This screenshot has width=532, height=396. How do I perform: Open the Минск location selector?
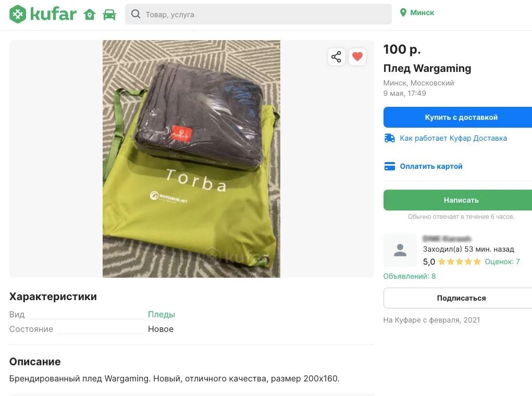tap(417, 13)
